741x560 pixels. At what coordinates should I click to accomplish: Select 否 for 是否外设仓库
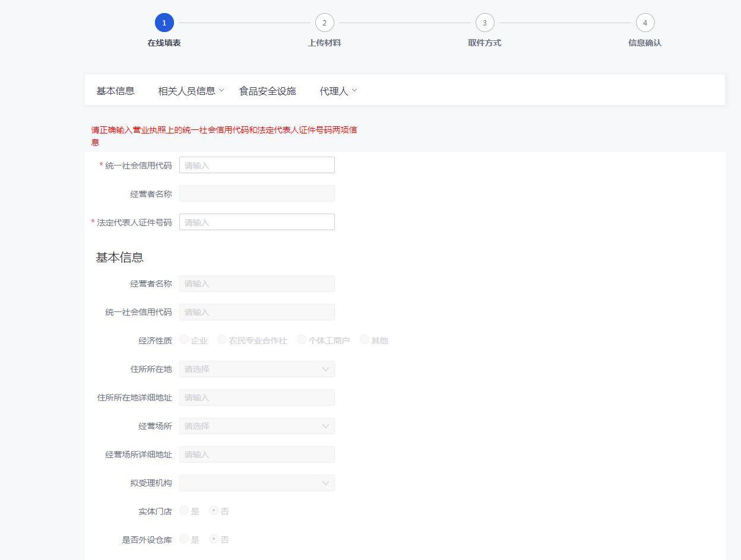tap(214, 539)
